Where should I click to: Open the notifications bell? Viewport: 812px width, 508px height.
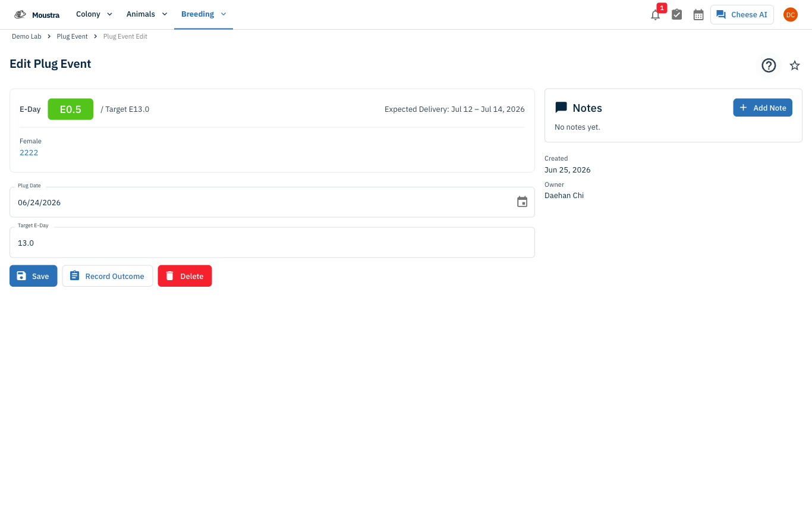pos(655,15)
